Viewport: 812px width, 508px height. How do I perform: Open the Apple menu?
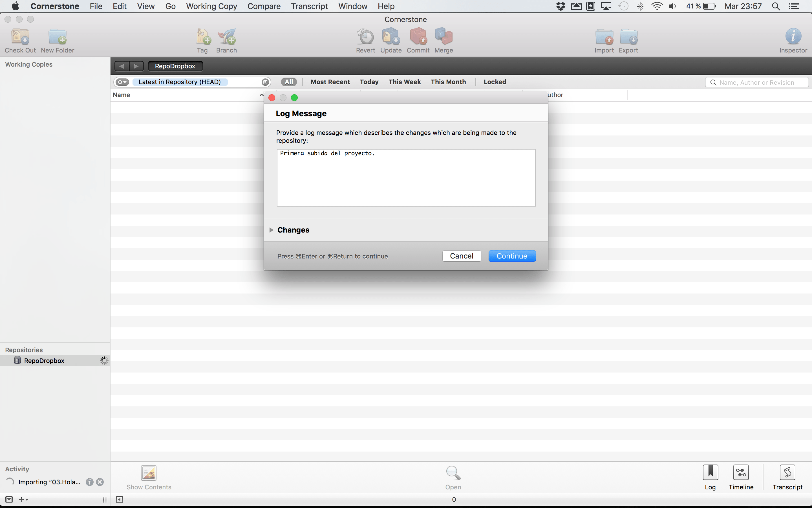[x=16, y=6]
